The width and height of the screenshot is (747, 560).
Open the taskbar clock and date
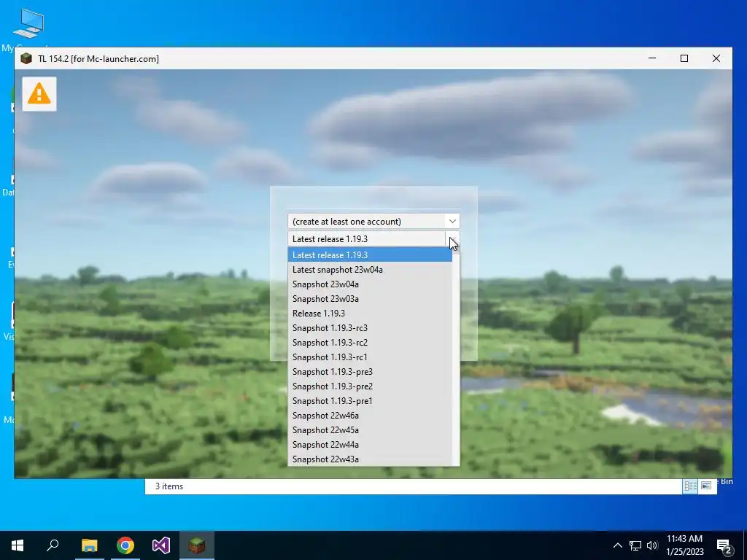tap(684, 545)
